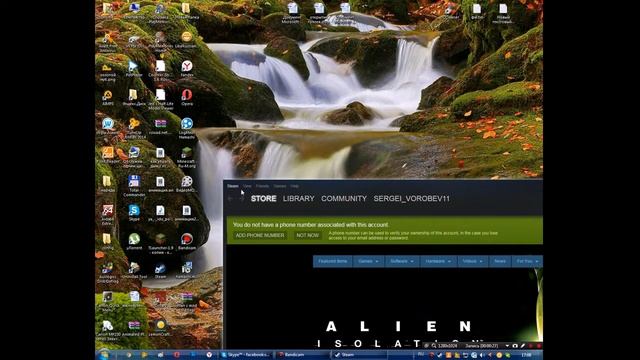
Task: Click pinned Opera icon in taskbar
Action: (x=176, y=355)
